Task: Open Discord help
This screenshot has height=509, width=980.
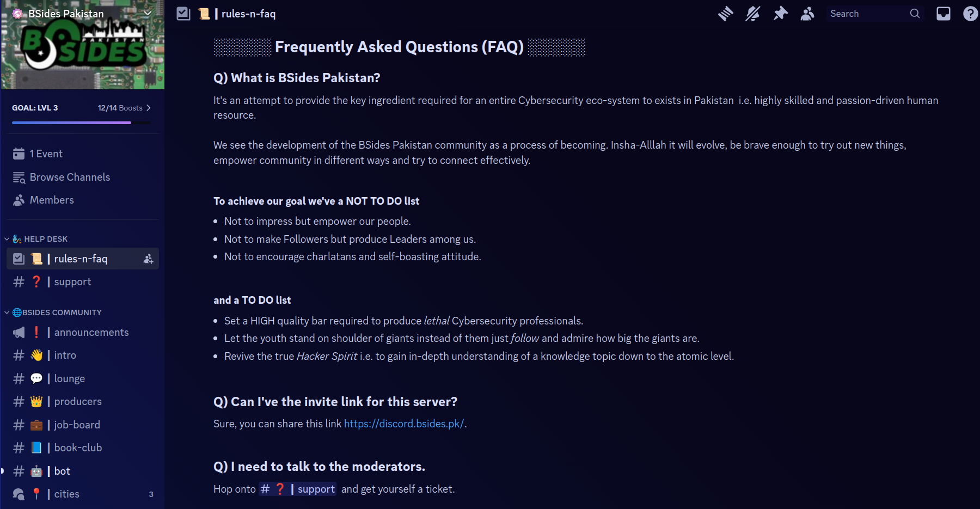Action: (x=971, y=14)
